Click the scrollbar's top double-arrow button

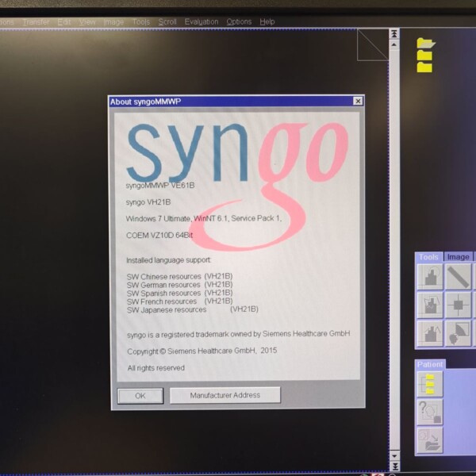393,34
